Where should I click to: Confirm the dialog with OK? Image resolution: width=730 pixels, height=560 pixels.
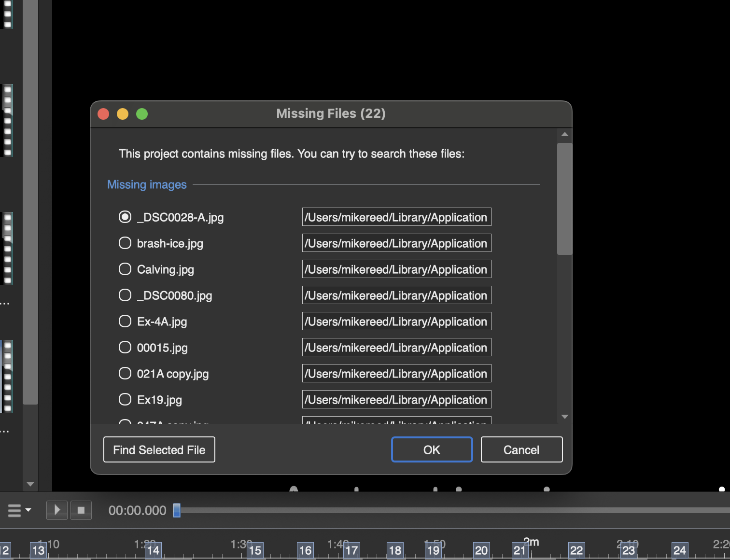pyautogui.click(x=432, y=450)
